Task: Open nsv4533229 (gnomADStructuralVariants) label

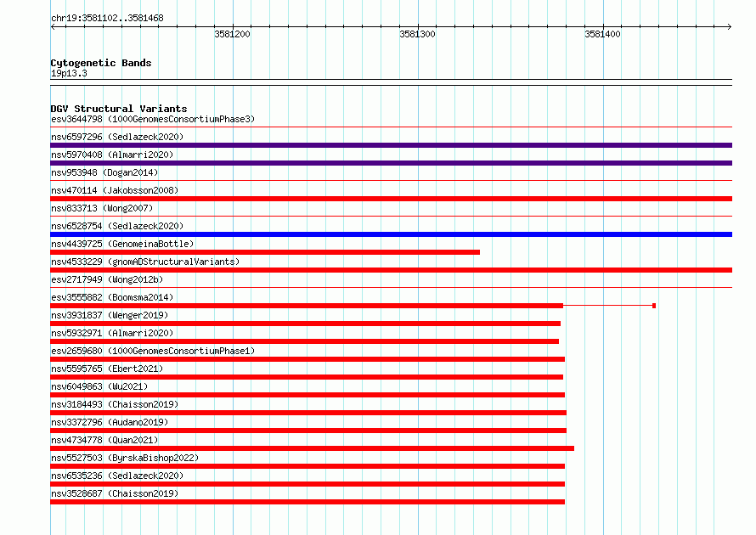Action: [145, 262]
